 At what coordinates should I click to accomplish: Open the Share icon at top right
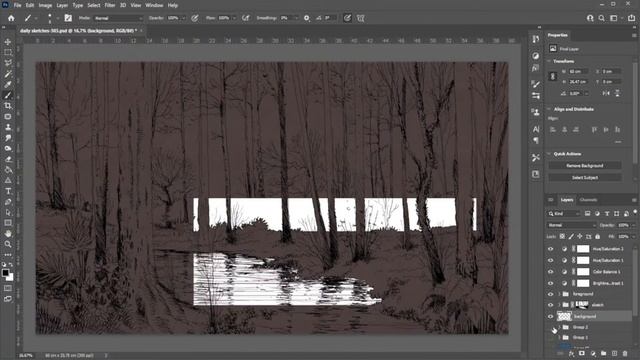click(x=631, y=18)
